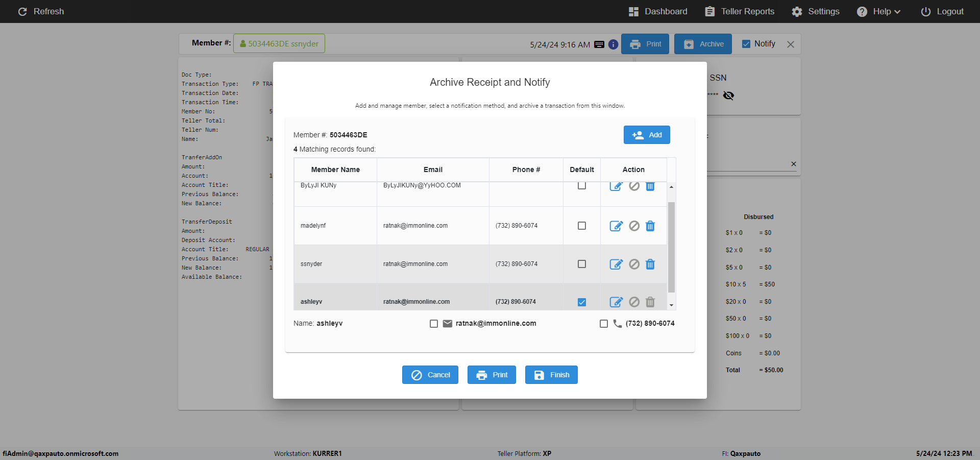Image resolution: width=980 pixels, height=460 pixels.
Task: Delete the ByLyJI KUNy member record
Action: (650, 186)
